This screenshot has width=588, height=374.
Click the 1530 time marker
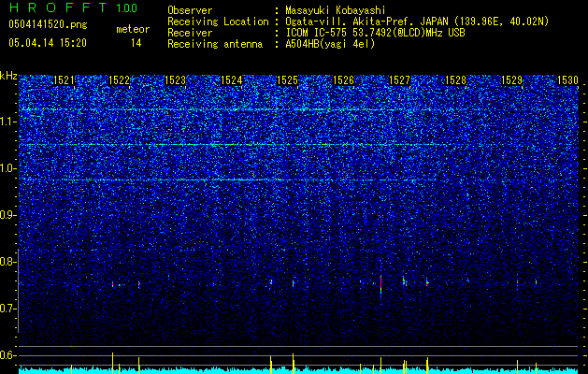tap(567, 80)
